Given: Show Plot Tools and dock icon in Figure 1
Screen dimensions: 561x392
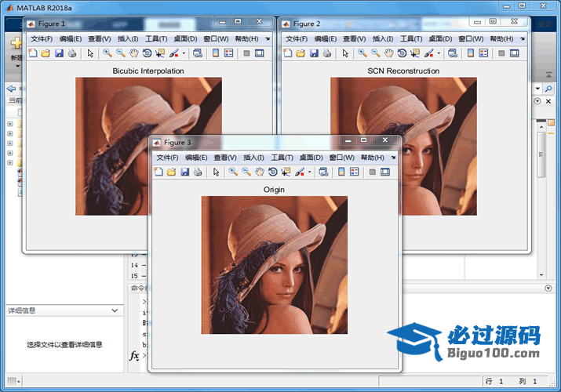Looking at the screenshot, I should [x=260, y=53].
